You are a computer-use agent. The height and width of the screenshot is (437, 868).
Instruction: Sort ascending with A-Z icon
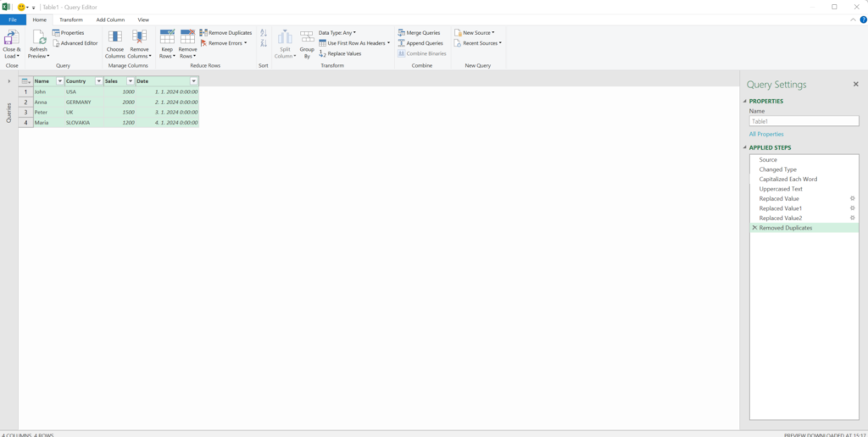point(264,33)
